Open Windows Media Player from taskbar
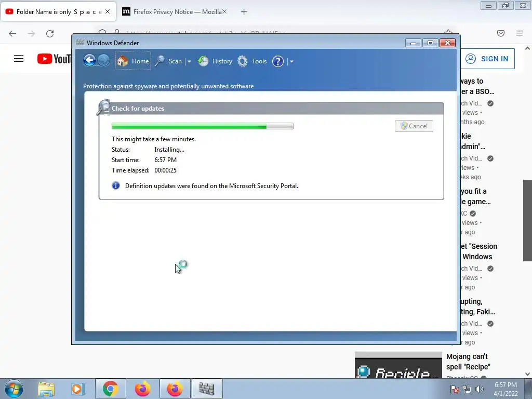This screenshot has width=532, height=399. tap(78, 389)
